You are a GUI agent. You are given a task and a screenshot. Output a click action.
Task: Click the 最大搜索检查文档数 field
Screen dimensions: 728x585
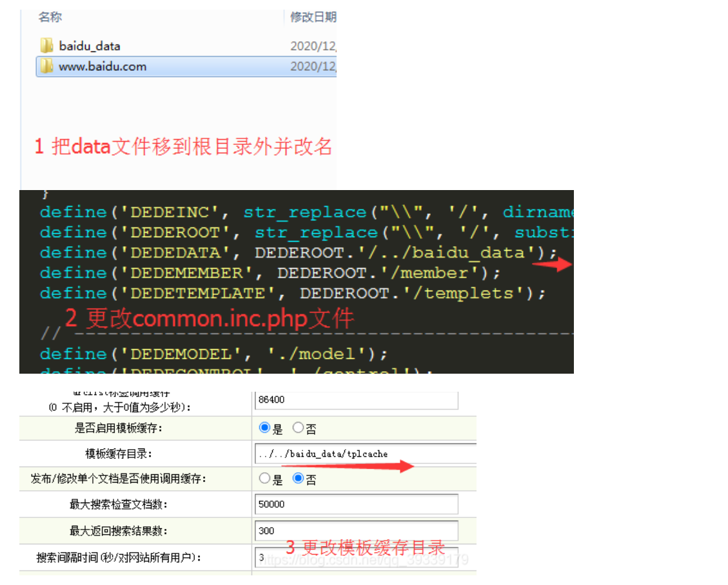click(x=356, y=504)
